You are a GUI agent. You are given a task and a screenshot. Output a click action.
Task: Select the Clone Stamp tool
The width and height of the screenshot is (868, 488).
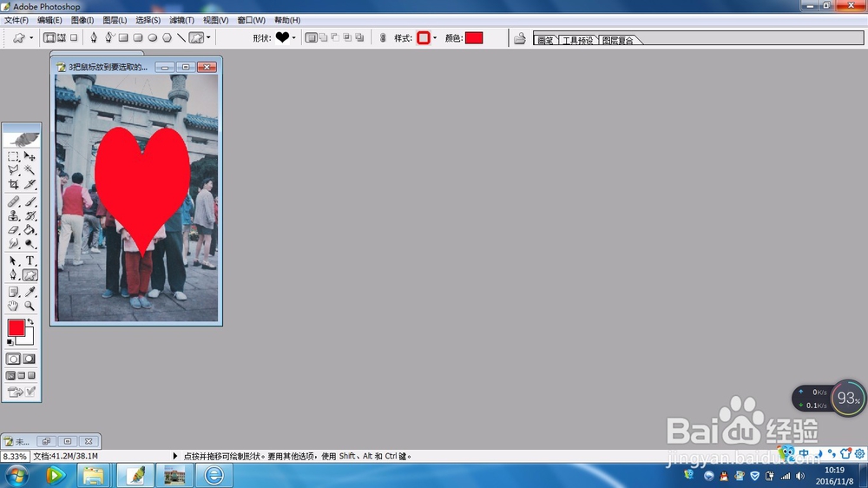point(13,215)
